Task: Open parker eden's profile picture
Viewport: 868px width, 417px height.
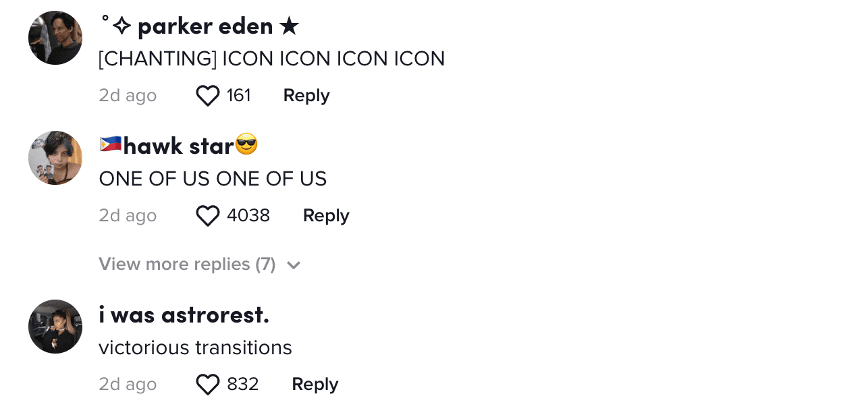Action: pos(55,38)
